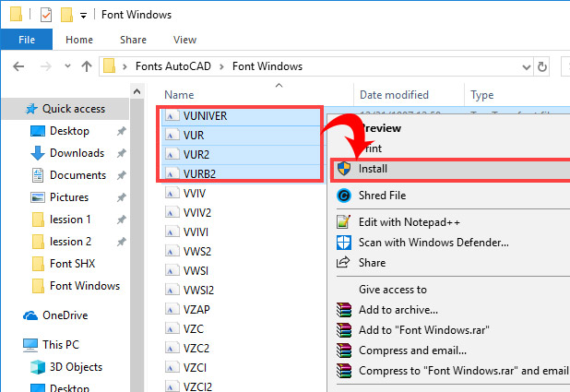The width and height of the screenshot is (570, 392).
Task: Click the OneDrive cloud icon
Action: pos(29,315)
